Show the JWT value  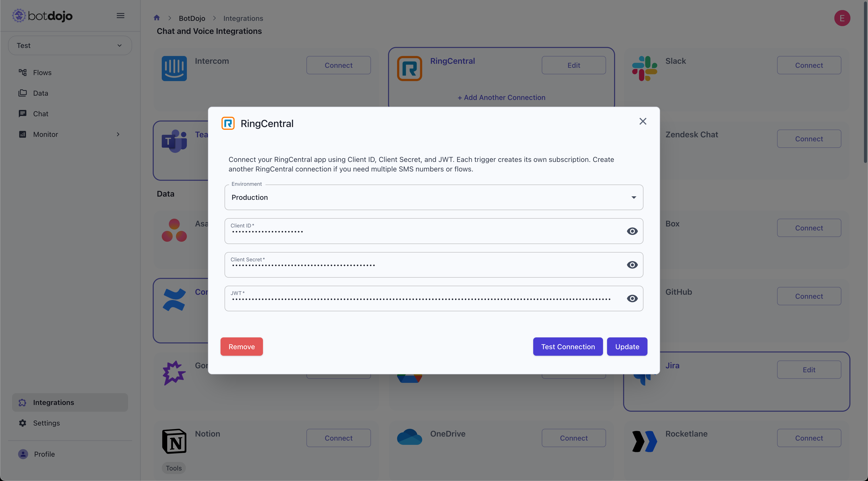click(632, 298)
